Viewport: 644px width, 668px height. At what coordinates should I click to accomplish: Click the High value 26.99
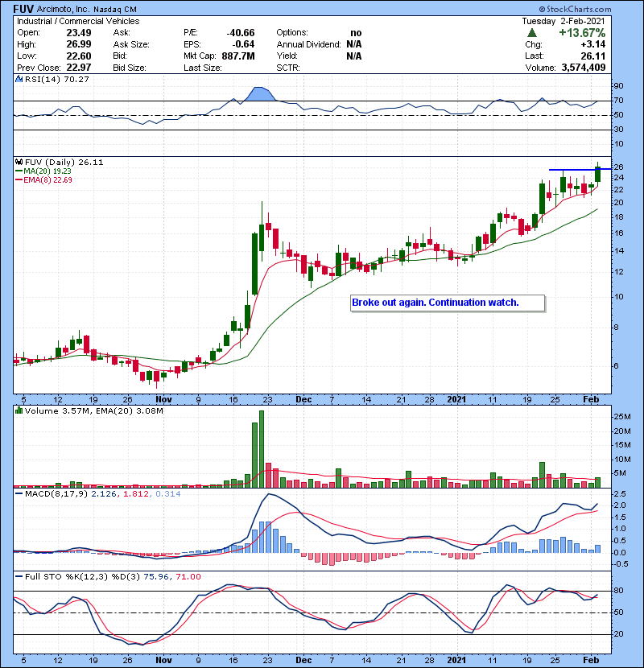tap(79, 44)
